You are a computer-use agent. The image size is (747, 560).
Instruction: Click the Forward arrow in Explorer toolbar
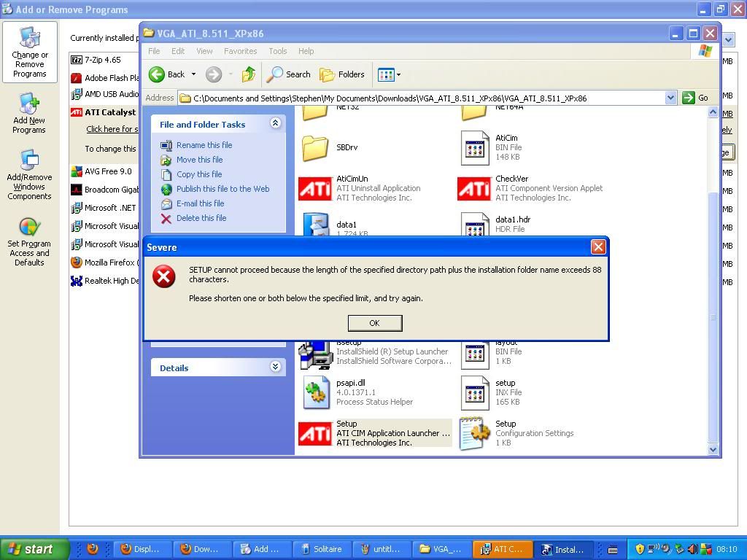click(x=214, y=74)
